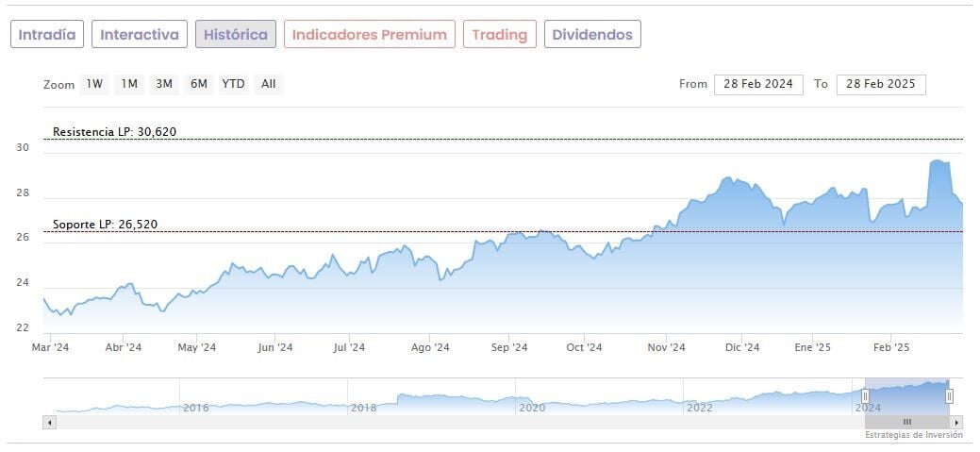This screenshot has height=452, width=980.
Task: Set zoom to 1W
Action: click(x=94, y=84)
